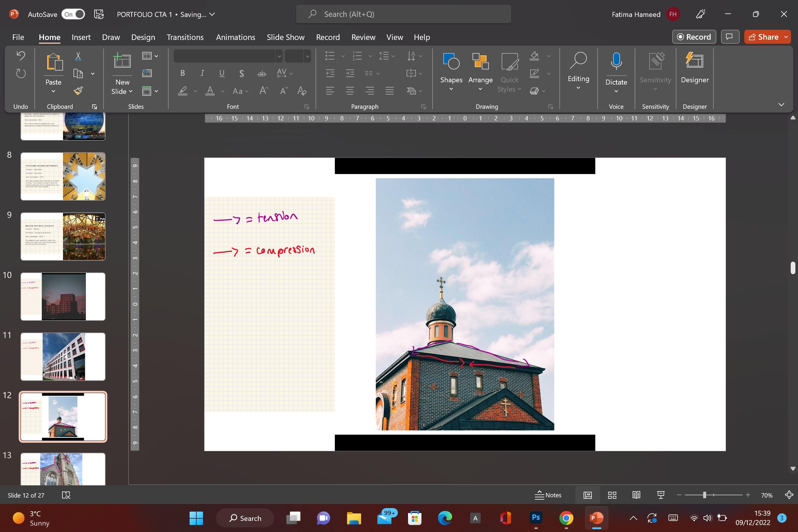Open the Shapes gallery
The height and width of the screenshot is (532, 798).
[451, 71]
